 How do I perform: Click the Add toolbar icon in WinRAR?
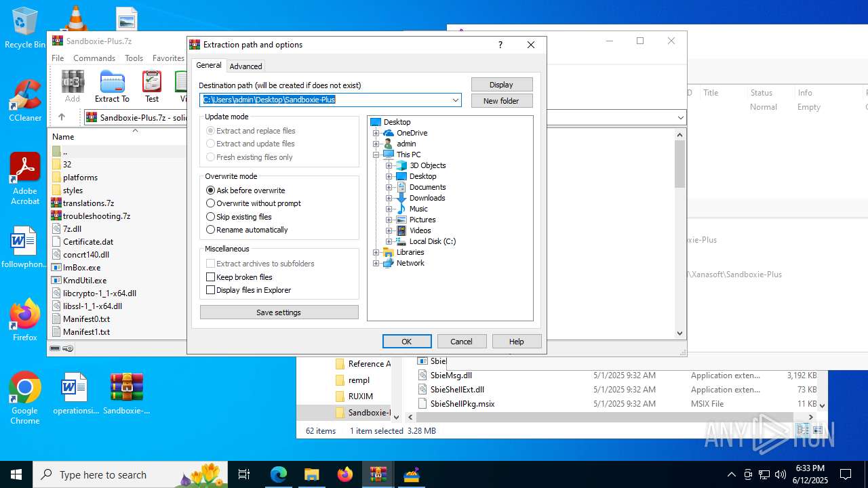point(73,87)
